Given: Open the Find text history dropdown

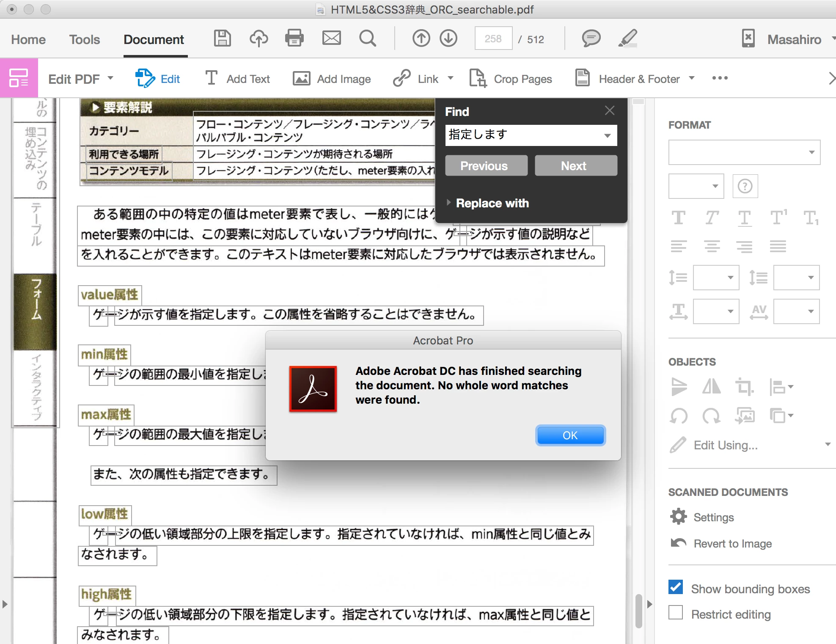Looking at the screenshot, I should [607, 135].
